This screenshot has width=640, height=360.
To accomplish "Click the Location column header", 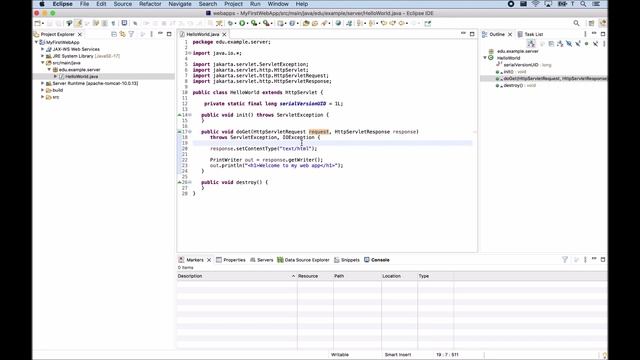I will [399, 276].
